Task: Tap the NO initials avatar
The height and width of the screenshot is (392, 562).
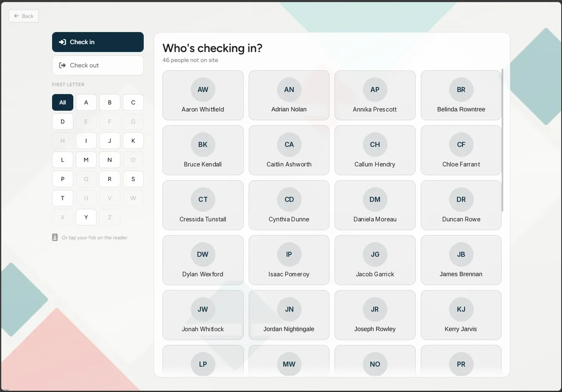Action: 375,364
